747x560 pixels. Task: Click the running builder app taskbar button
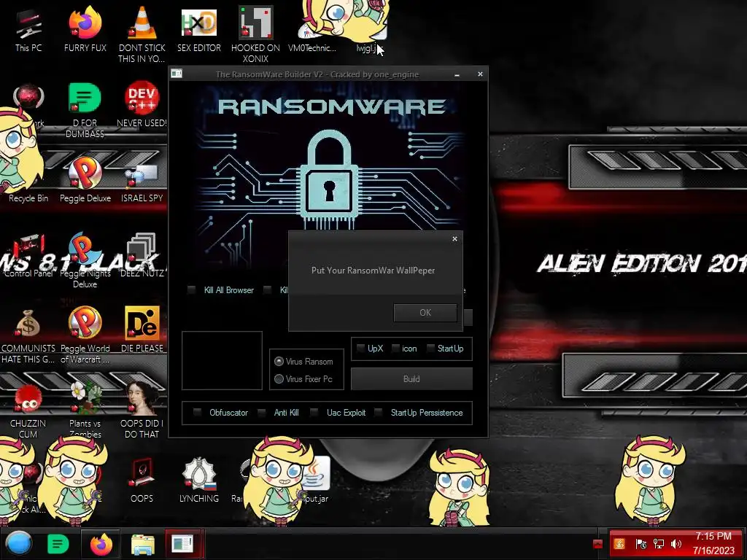pos(183,544)
